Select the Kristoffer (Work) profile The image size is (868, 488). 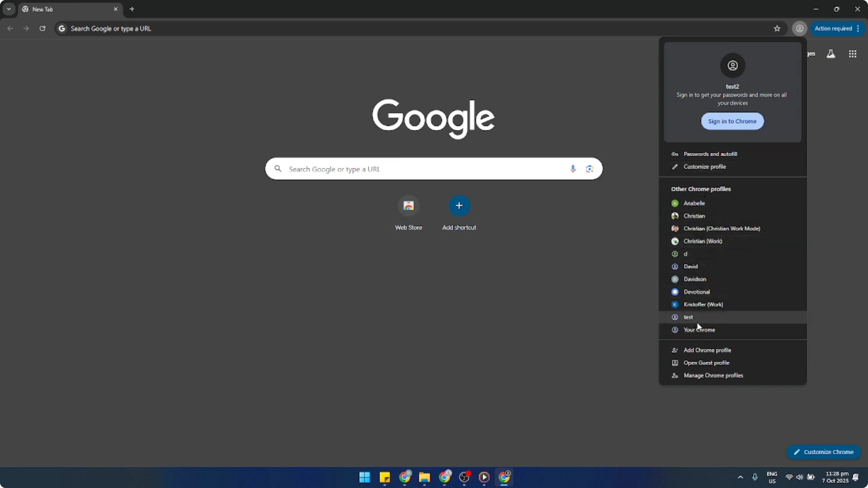click(703, 304)
